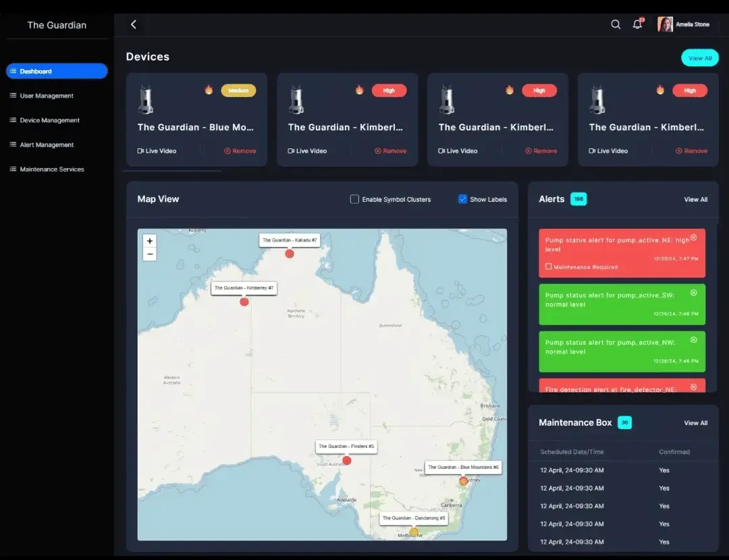
Task: Uncheck the Show Labels checkbox
Action: pyautogui.click(x=462, y=199)
